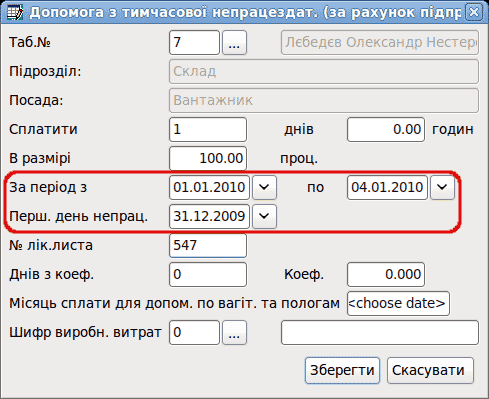Click the Посада field showing Вантажник
Viewport: 489px width, 399px height.
click(324, 100)
